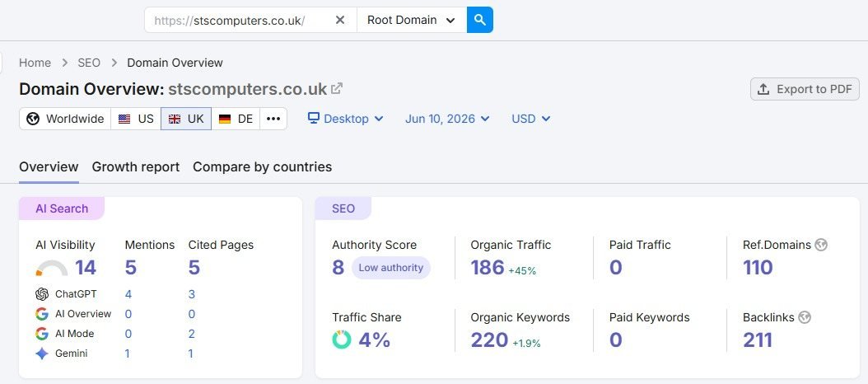868x384 pixels.
Task: Click the Low authority badge
Action: [391, 268]
